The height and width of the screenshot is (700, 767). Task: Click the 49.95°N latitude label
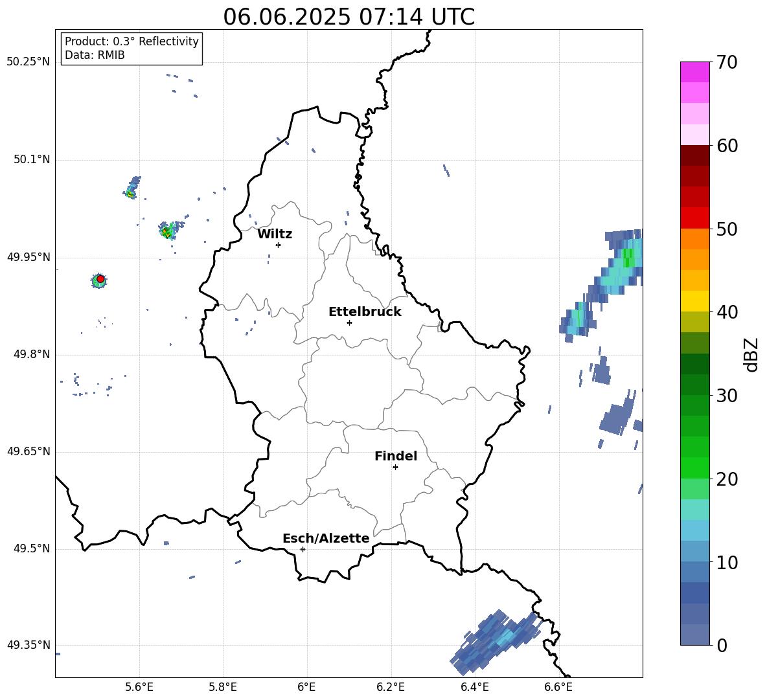point(29,257)
